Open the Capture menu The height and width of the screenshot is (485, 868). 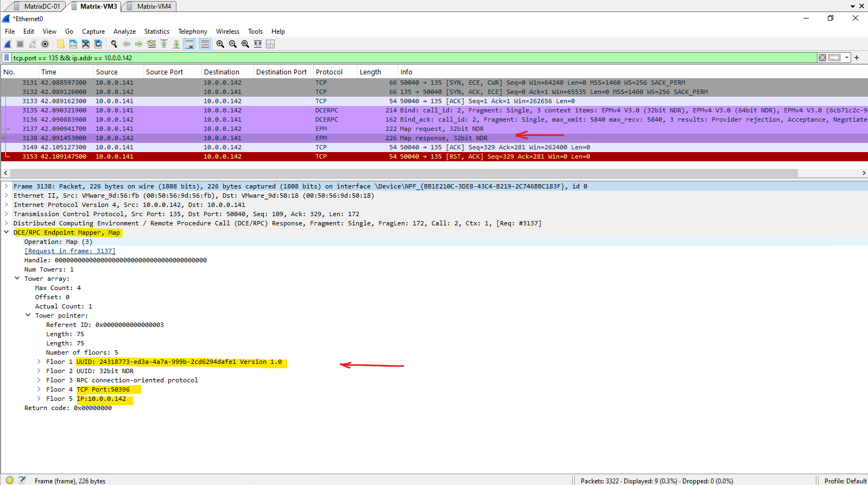[x=93, y=32]
